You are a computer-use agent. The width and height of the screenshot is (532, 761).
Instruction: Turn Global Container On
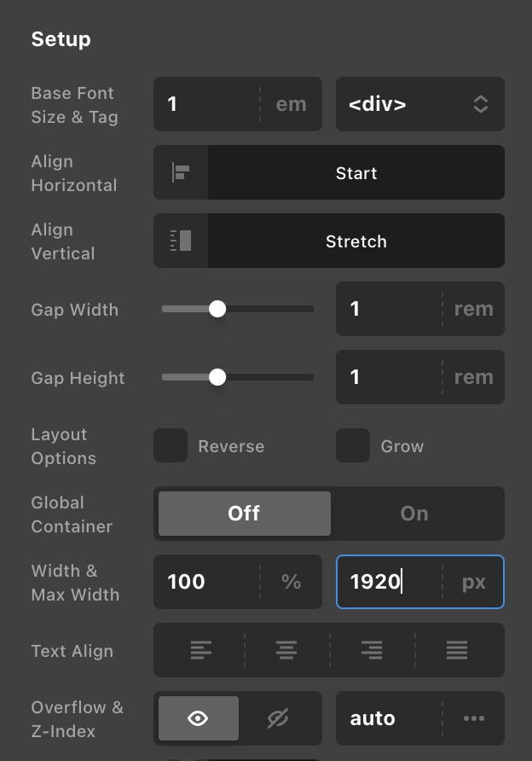pyautogui.click(x=414, y=514)
